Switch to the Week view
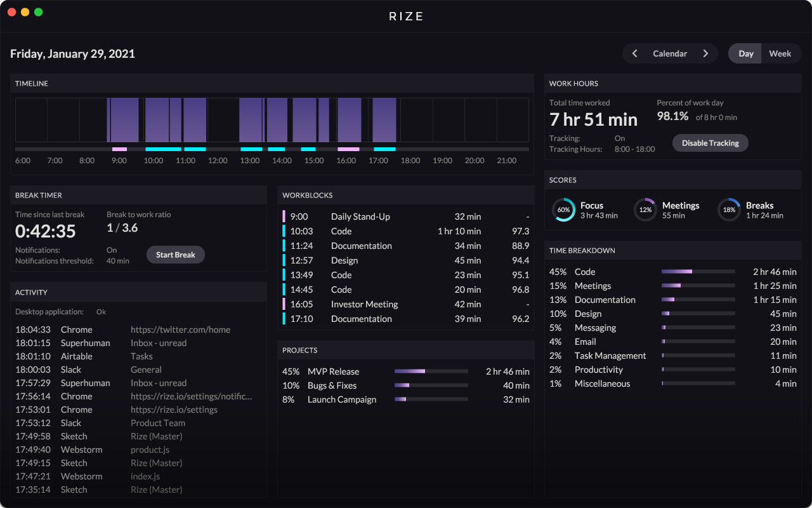The width and height of the screenshot is (812, 508). (x=781, y=53)
